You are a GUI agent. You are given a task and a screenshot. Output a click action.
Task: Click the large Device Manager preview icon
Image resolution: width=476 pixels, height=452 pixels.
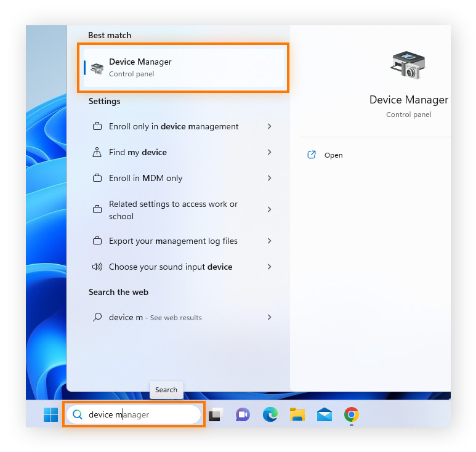[x=408, y=65]
